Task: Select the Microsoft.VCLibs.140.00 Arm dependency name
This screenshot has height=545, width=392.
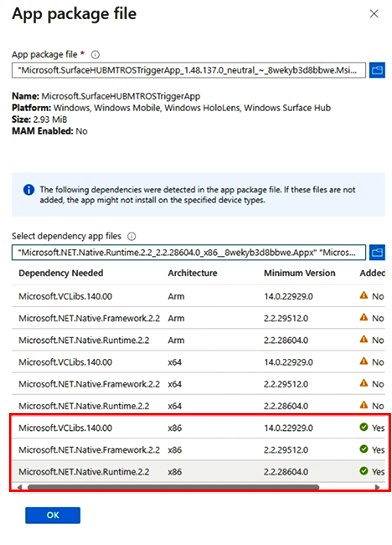Action: (x=65, y=296)
